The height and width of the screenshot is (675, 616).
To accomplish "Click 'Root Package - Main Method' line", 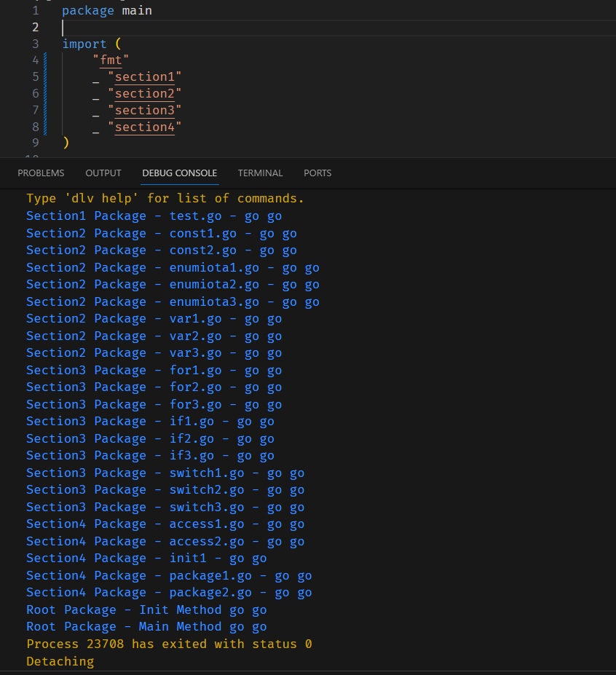I will pyautogui.click(x=146, y=627).
